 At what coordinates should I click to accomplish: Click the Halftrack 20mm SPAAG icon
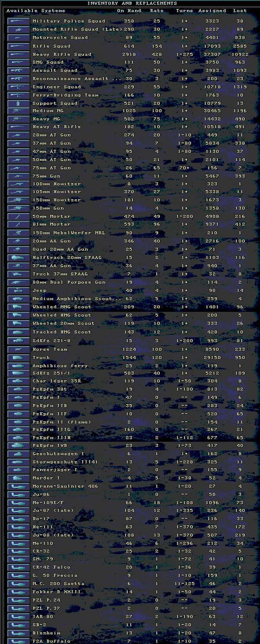(x=19, y=257)
